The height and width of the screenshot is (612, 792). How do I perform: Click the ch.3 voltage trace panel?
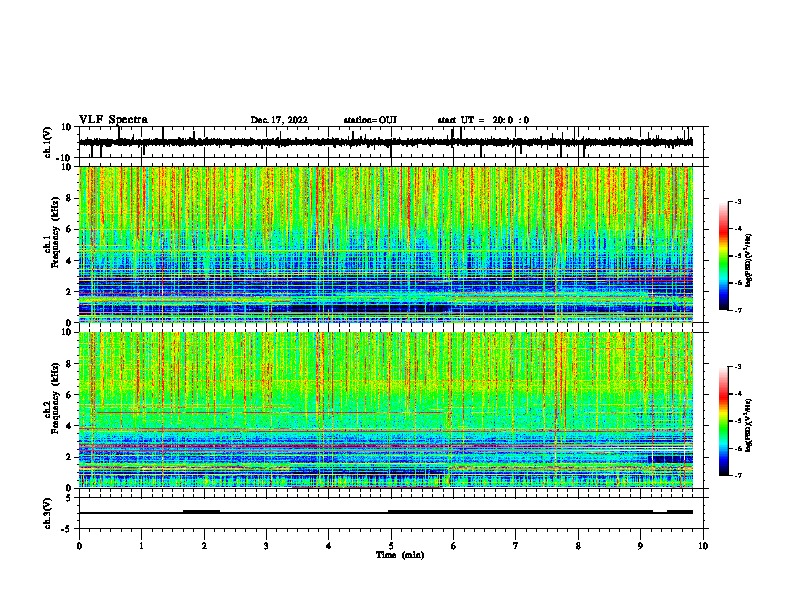(x=393, y=513)
